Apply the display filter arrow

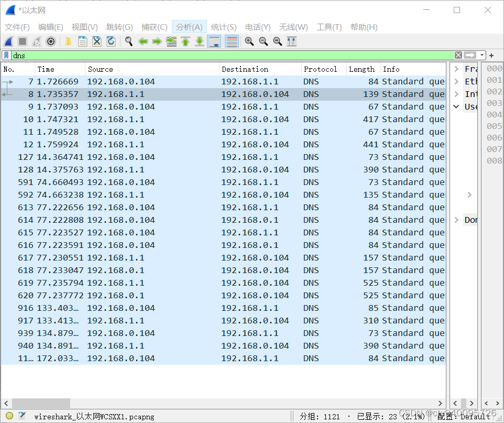coord(470,56)
